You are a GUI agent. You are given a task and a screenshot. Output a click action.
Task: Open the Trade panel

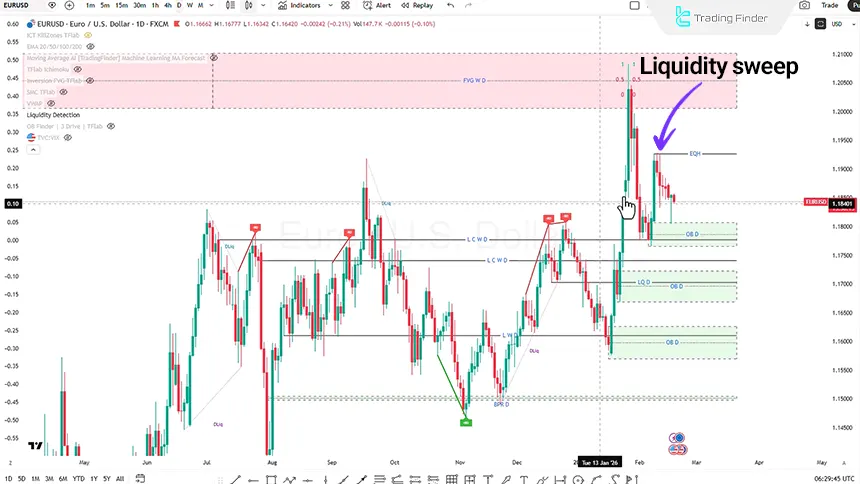[829, 5]
